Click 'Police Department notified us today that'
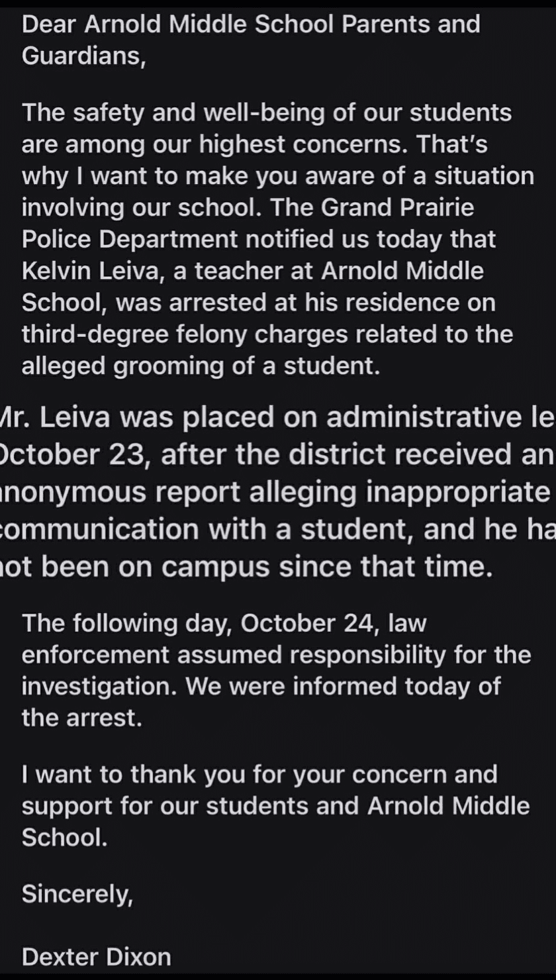Viewport: 556px width, 980px height. pyautogui.click(x=259, y=240)
